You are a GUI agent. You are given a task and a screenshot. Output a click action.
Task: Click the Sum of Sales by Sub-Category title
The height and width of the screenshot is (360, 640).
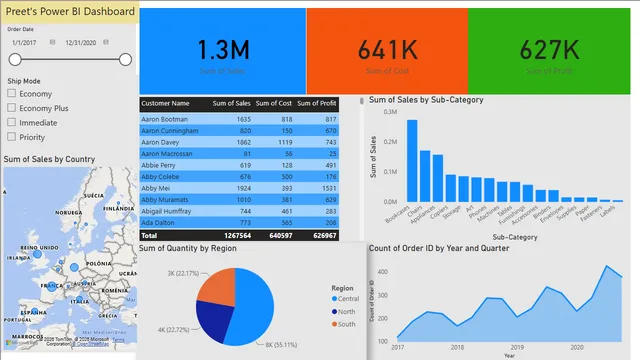[x=426, y=100]
